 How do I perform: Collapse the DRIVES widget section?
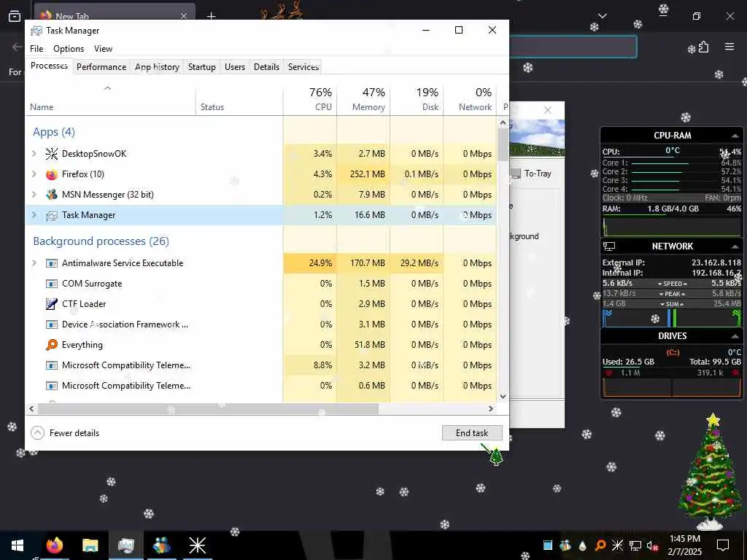[x=735, y=336]
